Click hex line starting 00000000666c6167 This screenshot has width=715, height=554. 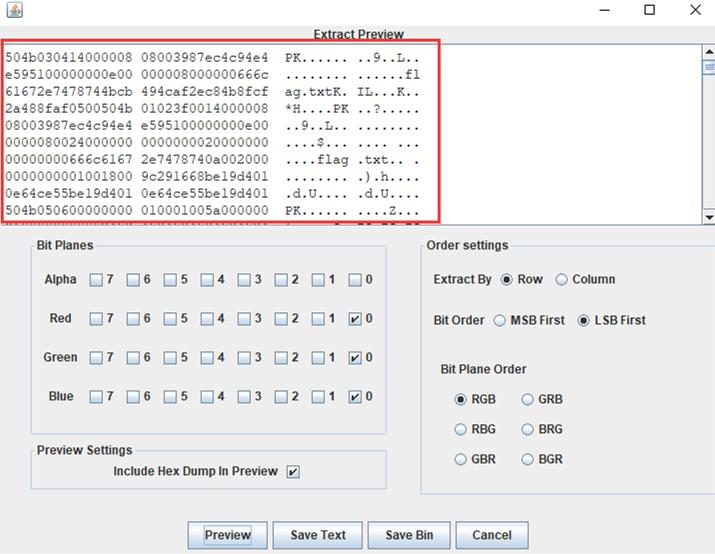pos(212,160)
